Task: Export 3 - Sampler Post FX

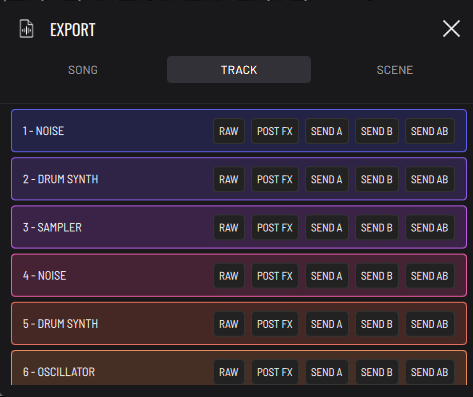Action: 275,228
